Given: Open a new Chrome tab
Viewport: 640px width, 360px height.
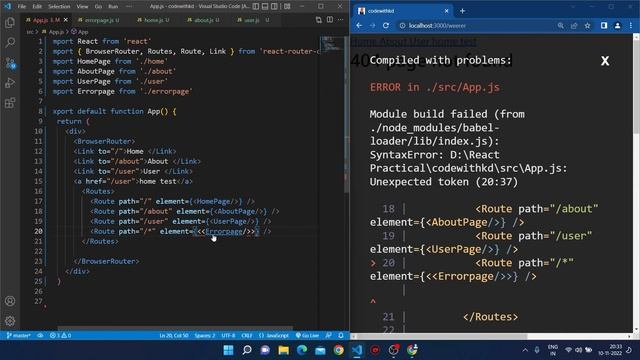Looking at the screenshot, I should point(462,11).
